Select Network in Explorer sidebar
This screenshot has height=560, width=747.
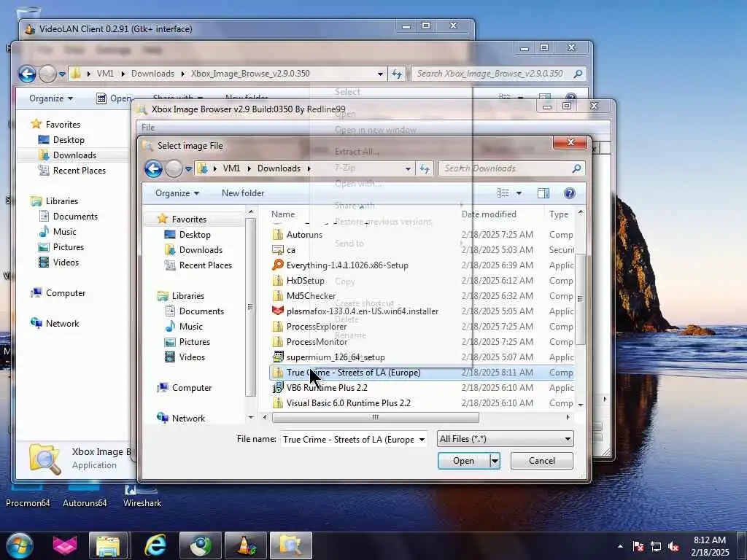pos(62,323)
